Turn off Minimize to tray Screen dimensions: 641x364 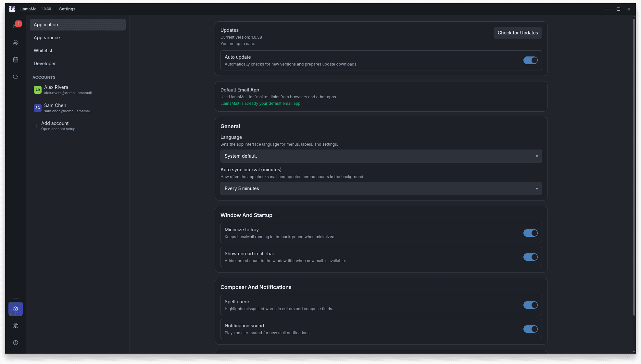click(530, 233)
